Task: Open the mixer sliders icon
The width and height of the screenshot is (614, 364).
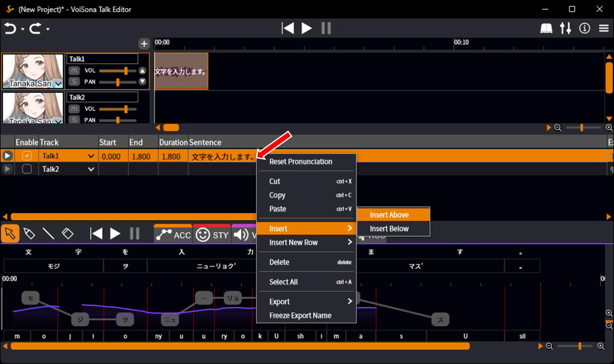Action: click(x=566, y=29)
